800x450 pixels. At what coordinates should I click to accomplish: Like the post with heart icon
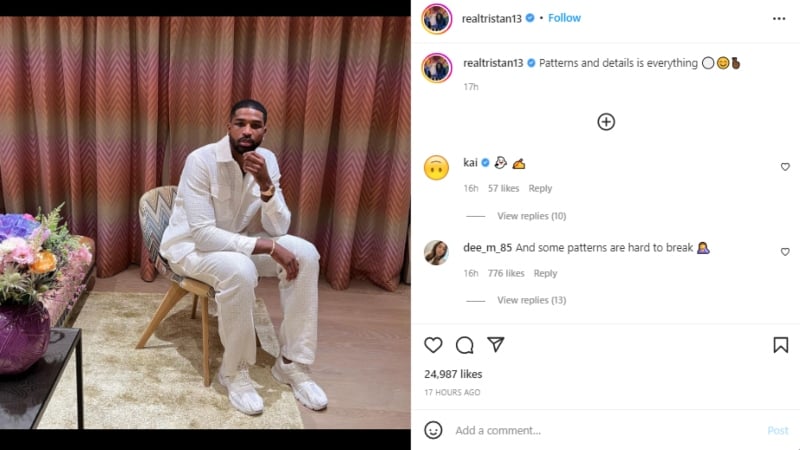click(x=433, y=345)
